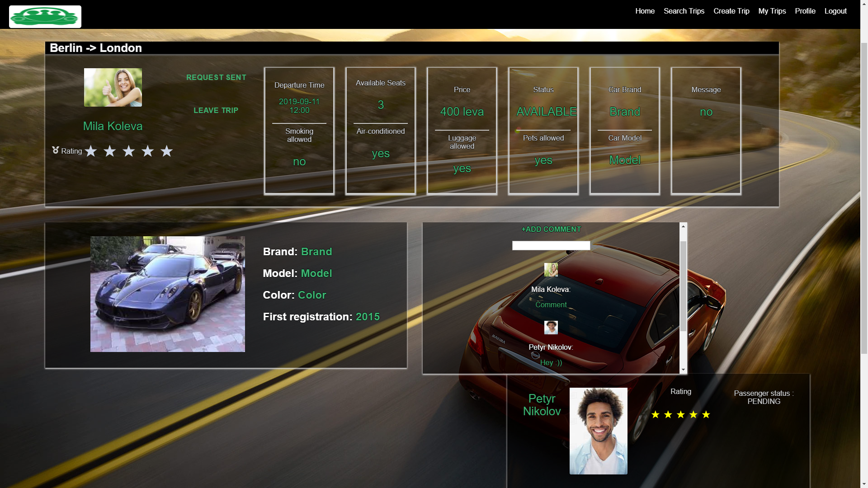Viewport: 868px width, 488px height.
Task: Click the comments panel scroll-down arrow
Action: (x=683, y=370)
